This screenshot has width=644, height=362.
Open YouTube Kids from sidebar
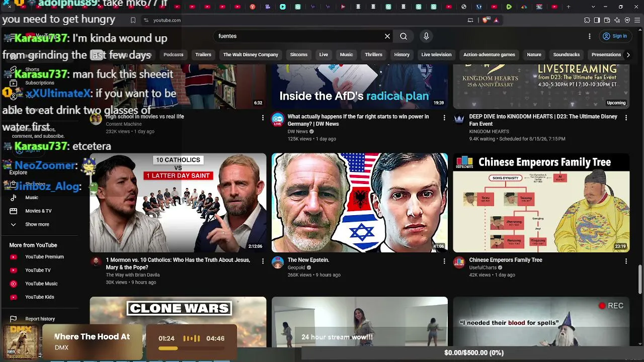(x=40, y=297)
